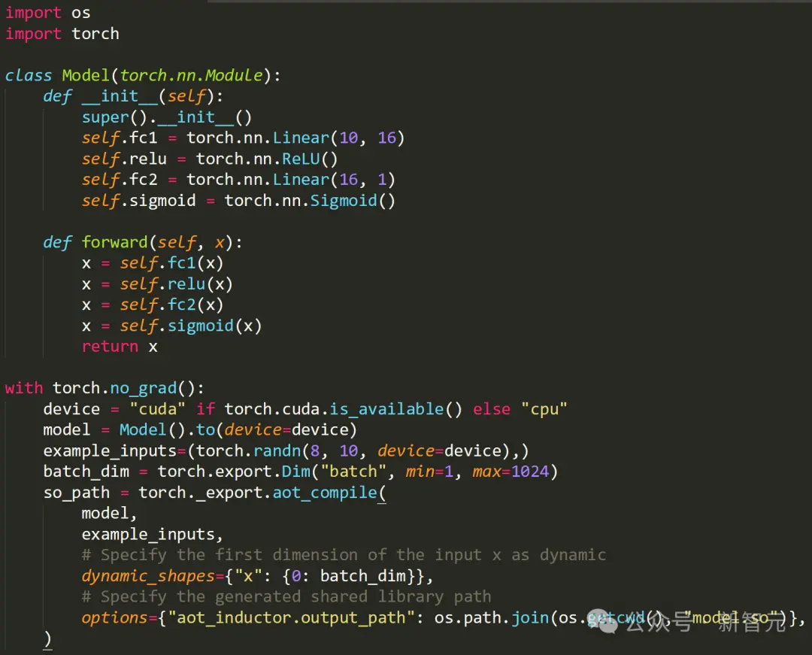Click the 'import torch' statement
The image size is (812, 655).
(62, 34)
